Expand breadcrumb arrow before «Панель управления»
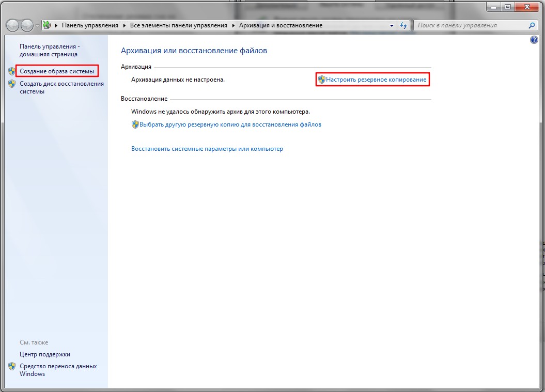Image resolution: width=545 pixels, height=392 pixels. click(56, 25)
